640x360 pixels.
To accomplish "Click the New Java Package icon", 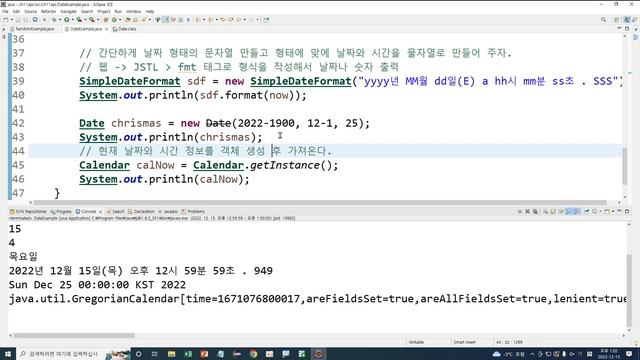I will 106,20.
